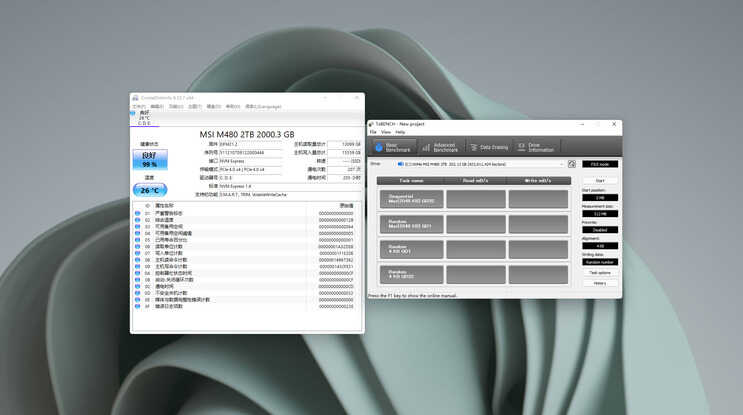Open the 语言(Language) menu in CrystalDiskInfo
The width and height of the screenshot is (743, 415).
tap(263, 107)
